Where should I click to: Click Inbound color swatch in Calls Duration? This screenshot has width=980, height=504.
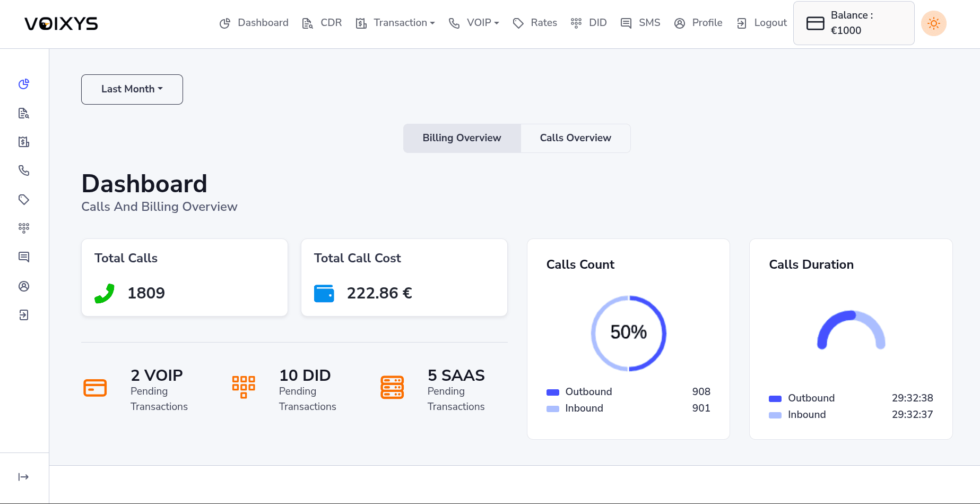point(775,415)
